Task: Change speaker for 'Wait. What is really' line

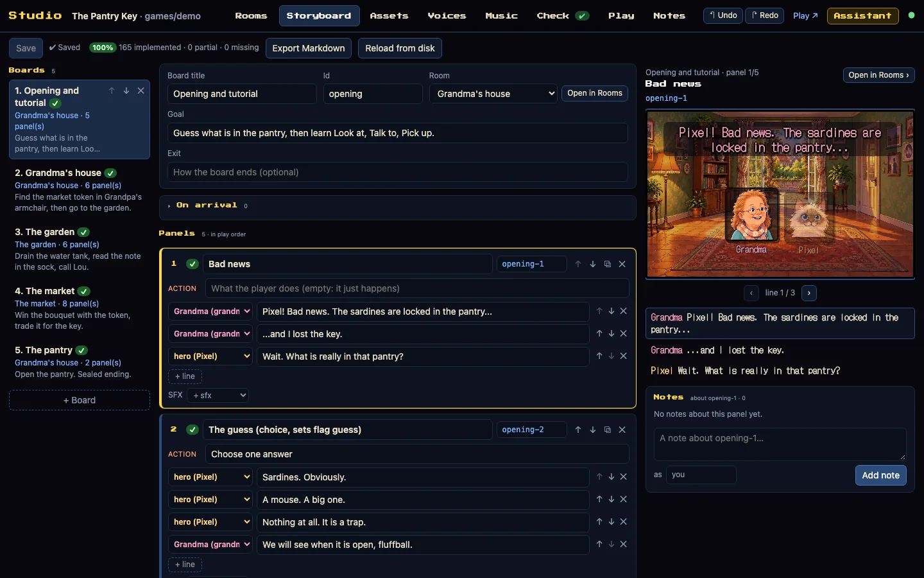Action: point(210,356)
